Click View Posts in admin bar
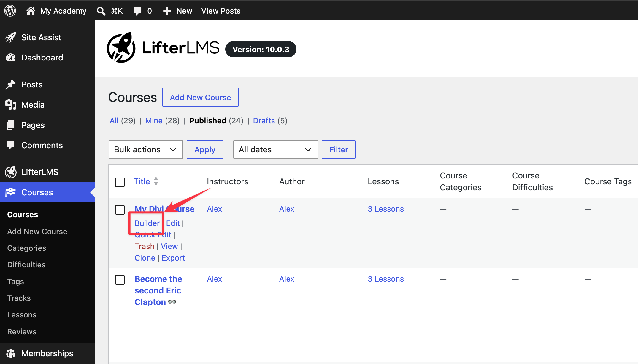The image size is (638, 364). [221, 11]
